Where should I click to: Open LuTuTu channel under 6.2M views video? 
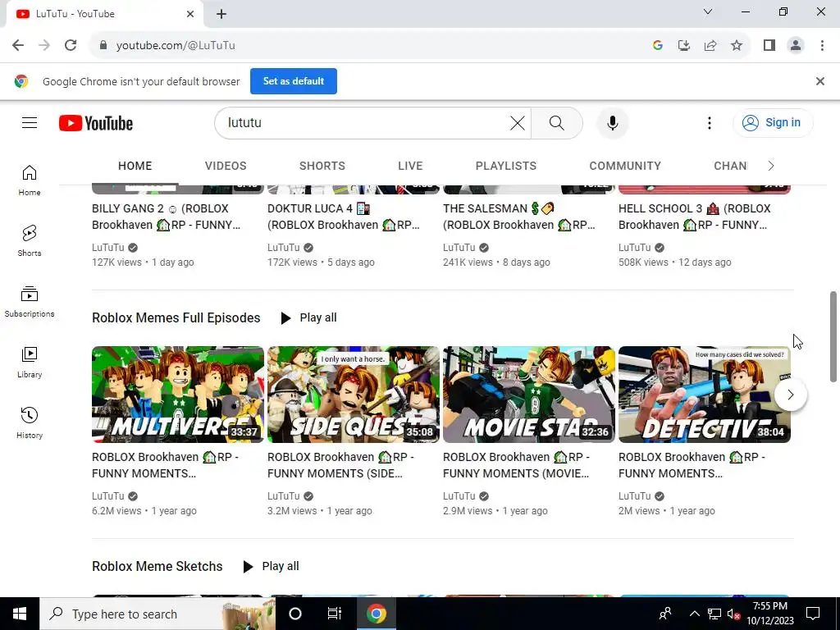click(107, 496)
